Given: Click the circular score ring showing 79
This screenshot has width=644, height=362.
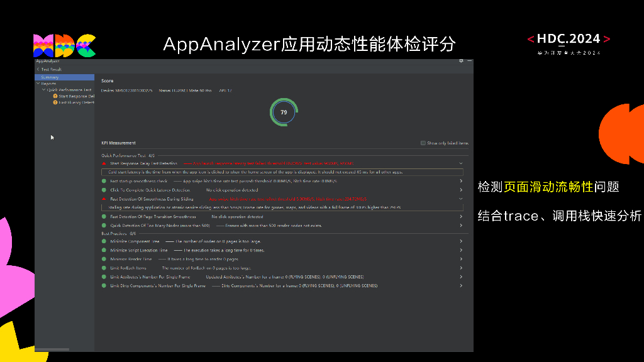Looking at the screenshot, I should click(x=284, y=112).
